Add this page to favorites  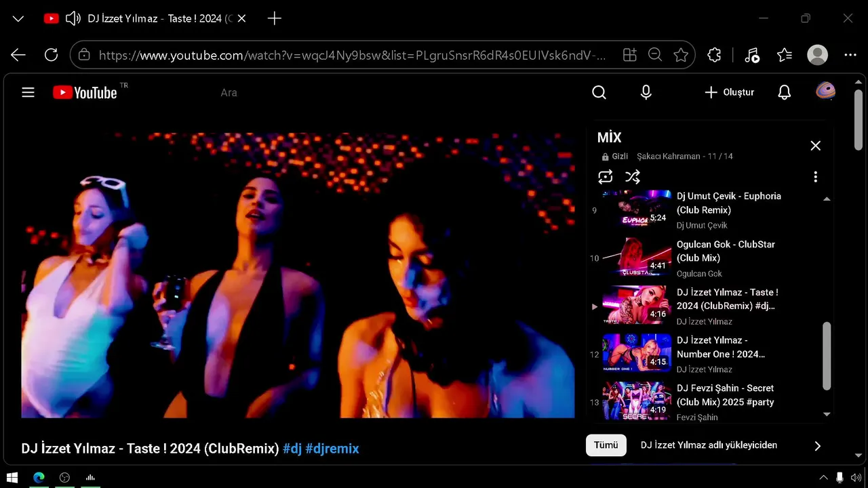(x=681, y=55)
